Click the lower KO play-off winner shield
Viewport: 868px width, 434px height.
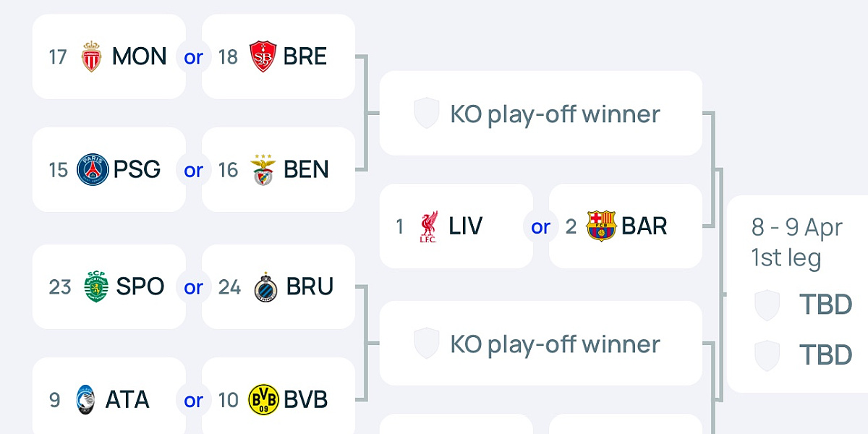(426, 344)
